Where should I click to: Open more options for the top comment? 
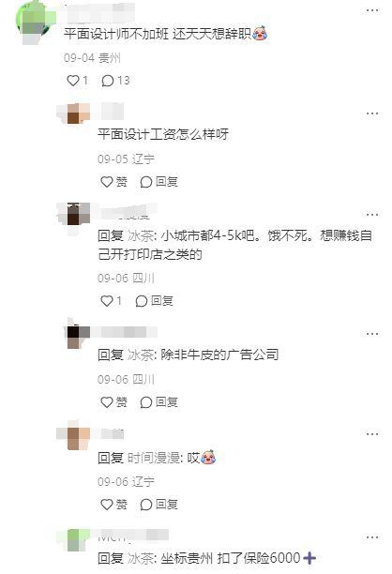coord(372,10)
